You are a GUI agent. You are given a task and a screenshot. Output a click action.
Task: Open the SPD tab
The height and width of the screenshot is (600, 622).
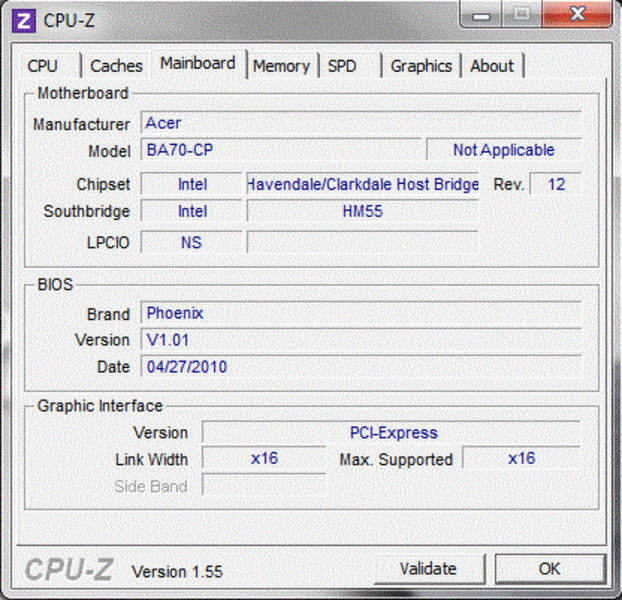(342, 66)
